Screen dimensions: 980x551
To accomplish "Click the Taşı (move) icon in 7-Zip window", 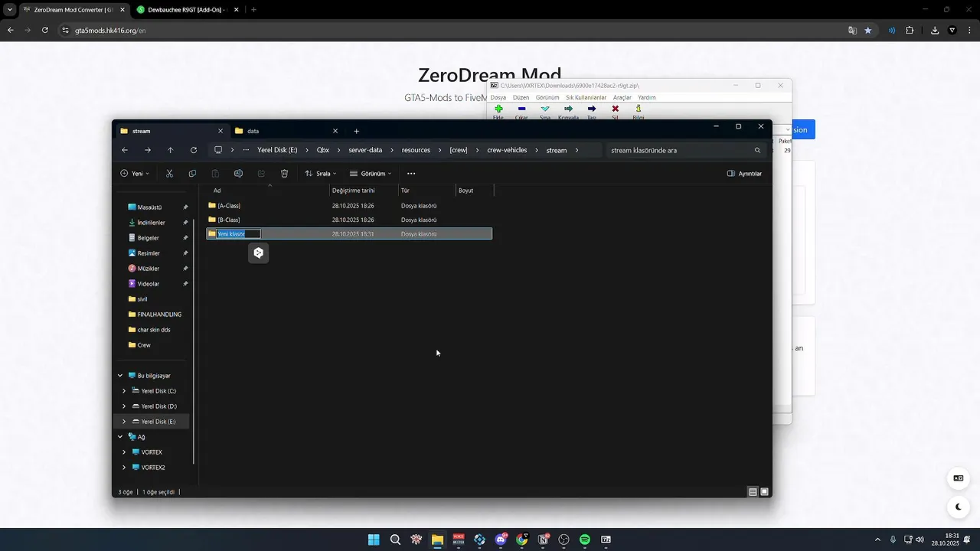I will (592, 109).
